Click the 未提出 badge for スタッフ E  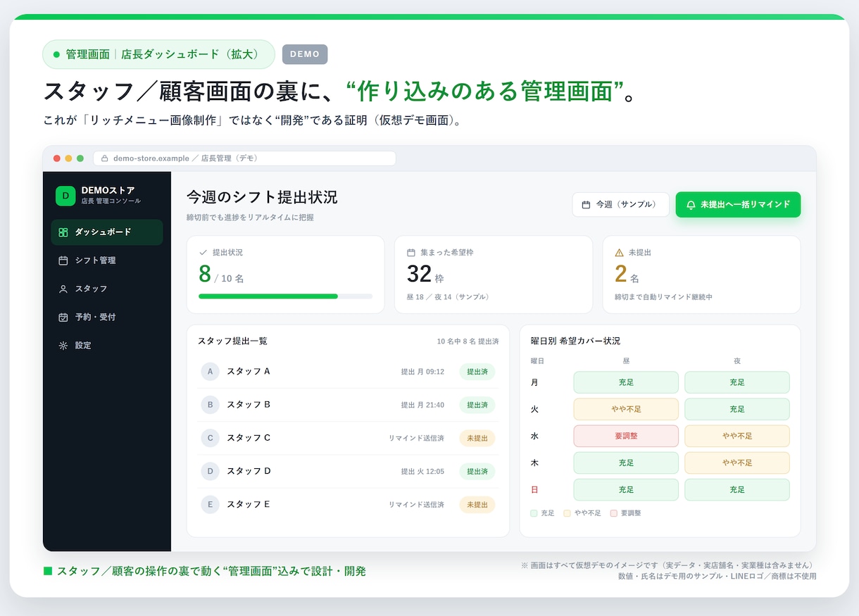click(x=477, y=505)
